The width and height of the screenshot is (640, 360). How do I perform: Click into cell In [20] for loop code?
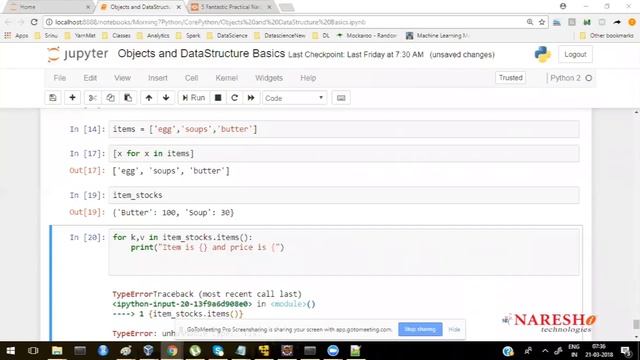tap(344, 252)
